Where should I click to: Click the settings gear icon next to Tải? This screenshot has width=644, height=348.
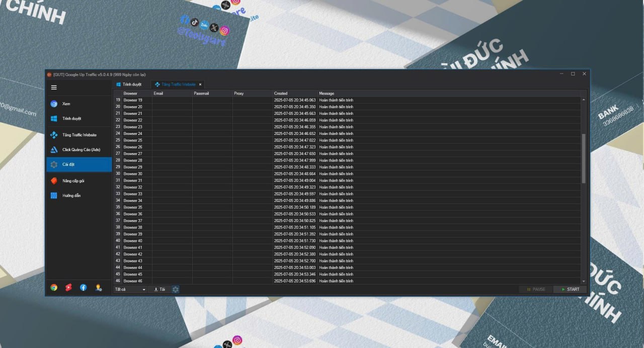tap(176, 290)
